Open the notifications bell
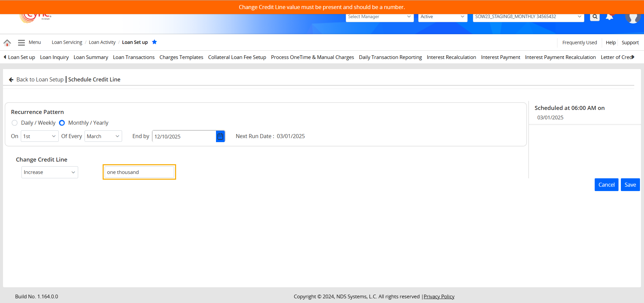The image size is (644, 303). tap(609, 17)
